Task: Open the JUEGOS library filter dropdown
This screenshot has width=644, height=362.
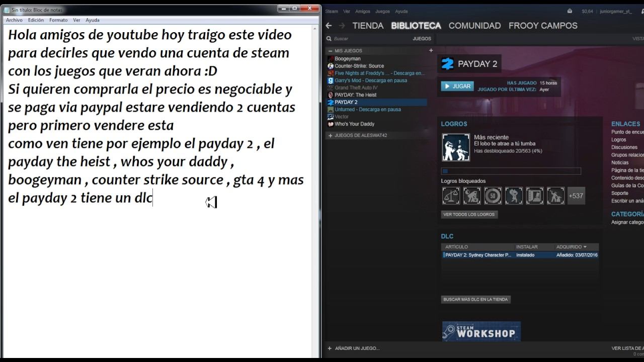Action: 422,39
